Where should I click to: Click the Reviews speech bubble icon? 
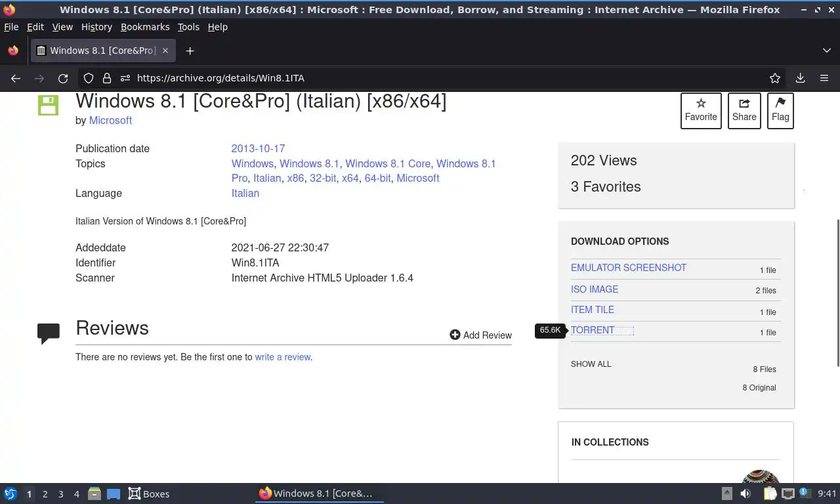[49, 333]
